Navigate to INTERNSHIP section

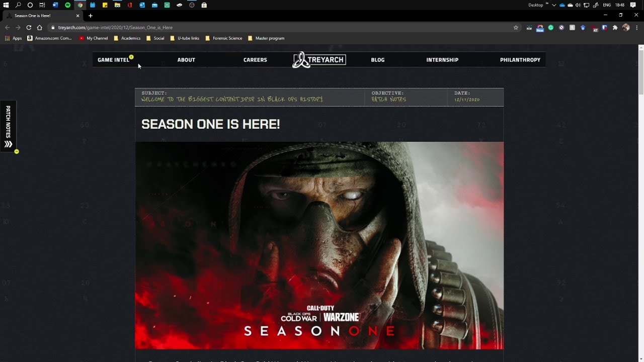click(x=442, y=60)
